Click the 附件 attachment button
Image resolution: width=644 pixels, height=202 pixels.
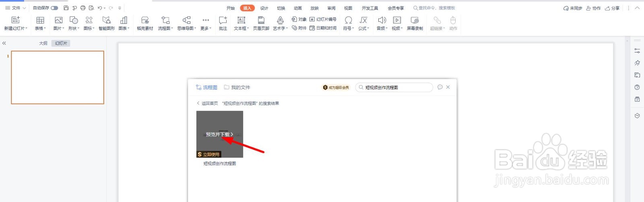(299, 28)
